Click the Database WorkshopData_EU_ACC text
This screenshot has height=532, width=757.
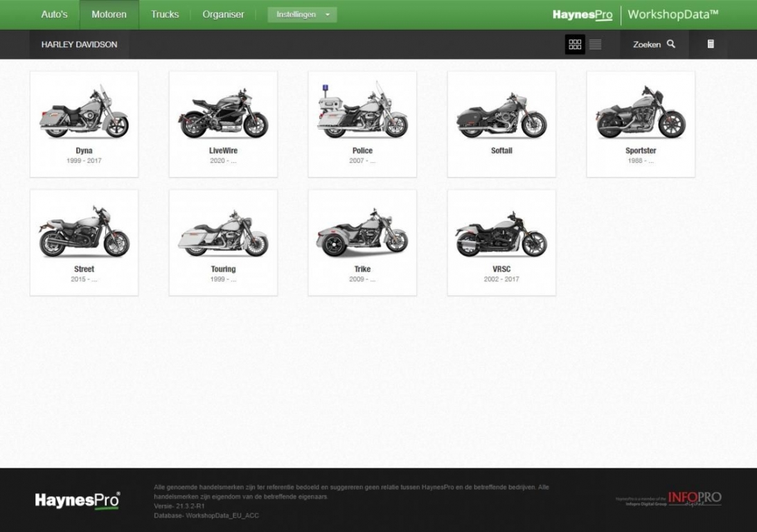(206, 515)
